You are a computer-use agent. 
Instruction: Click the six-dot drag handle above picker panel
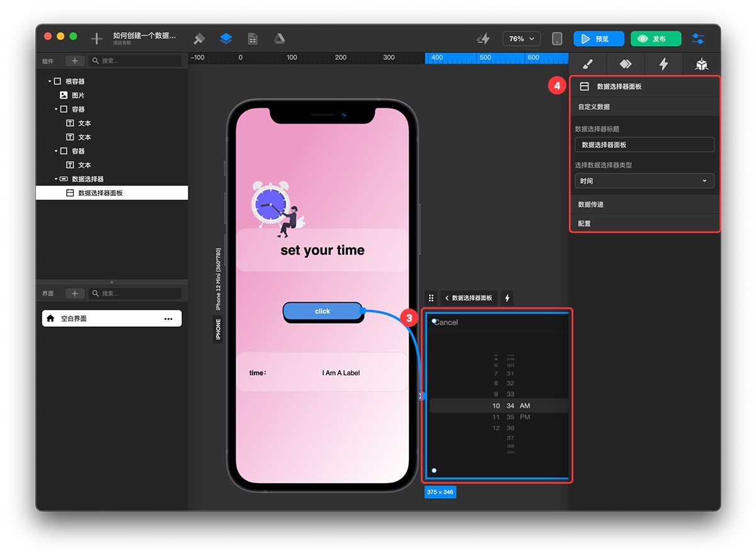[x=431, y=298]
